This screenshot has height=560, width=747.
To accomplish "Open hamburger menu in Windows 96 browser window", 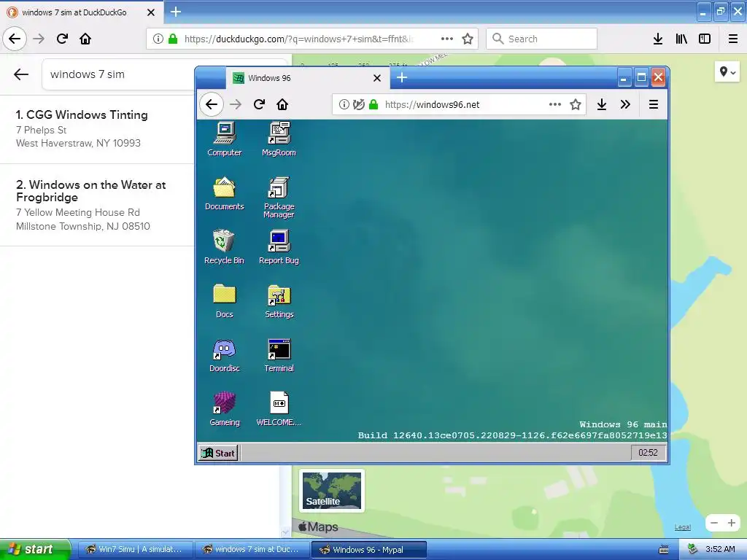I will pos(654,104).
